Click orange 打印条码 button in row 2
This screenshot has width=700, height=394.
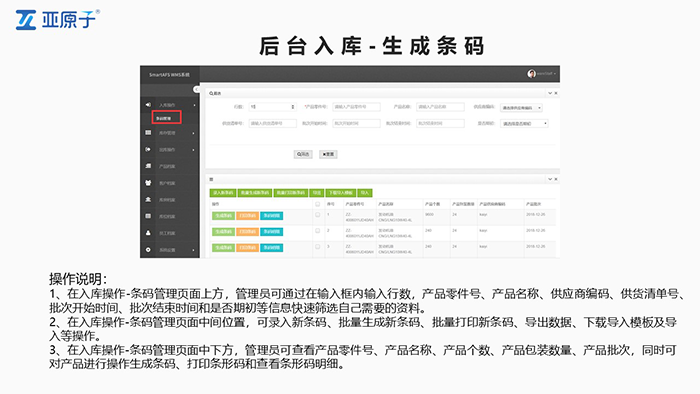(x=247, y=232)
